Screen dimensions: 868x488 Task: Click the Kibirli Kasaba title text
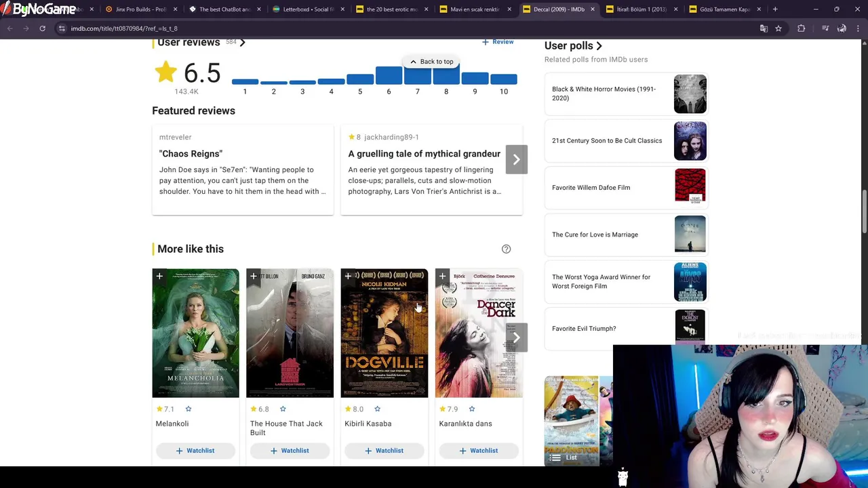[x=368, y=424]
